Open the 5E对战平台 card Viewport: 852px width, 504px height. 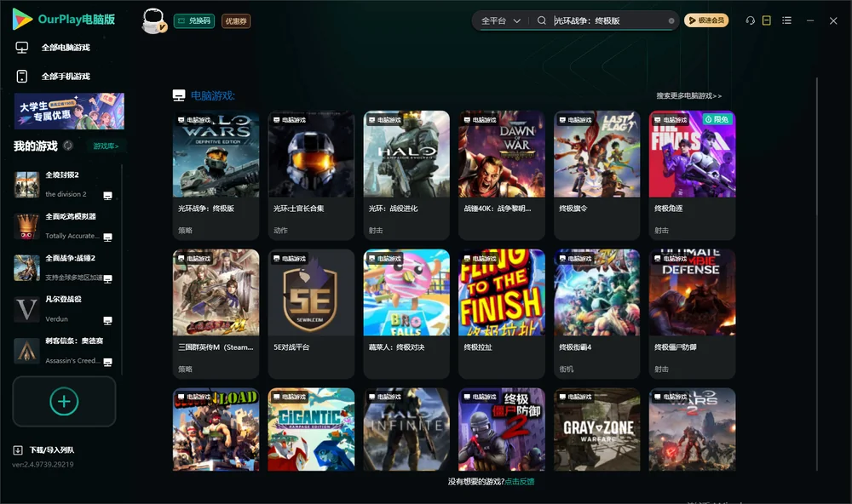pos(311,313)
